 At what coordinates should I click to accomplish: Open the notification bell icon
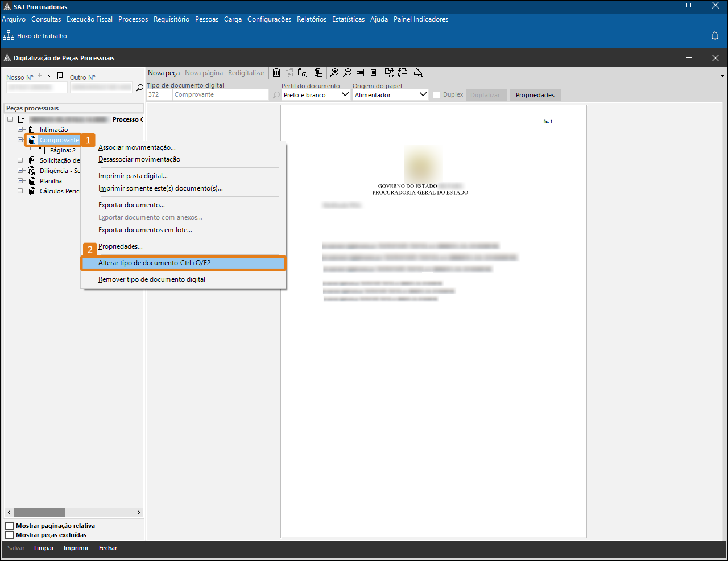click(x=715, y=36)
